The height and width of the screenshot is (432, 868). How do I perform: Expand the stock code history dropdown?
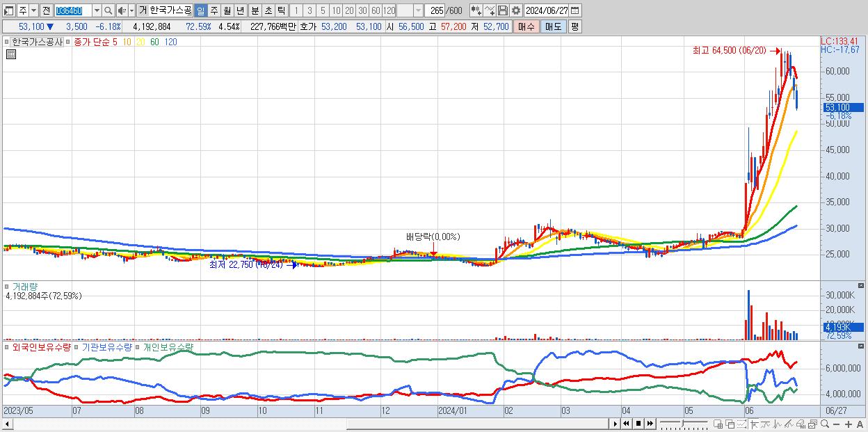(97, 10)
